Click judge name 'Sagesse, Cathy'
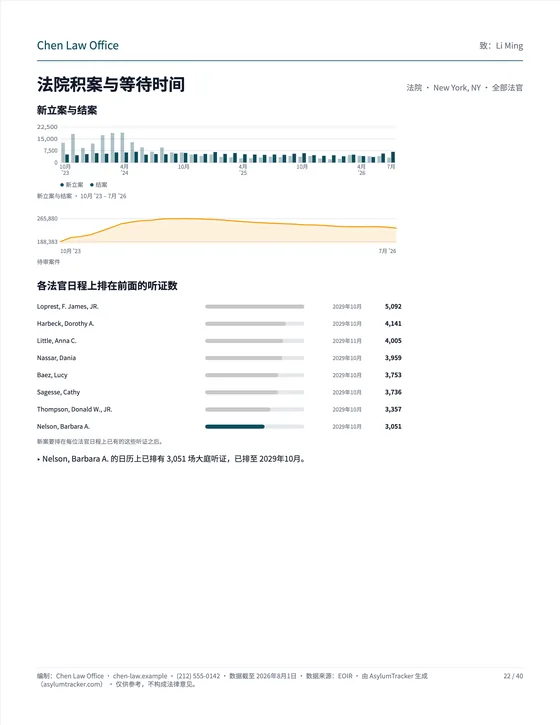560x725 pixels. (x=58, y=392)
